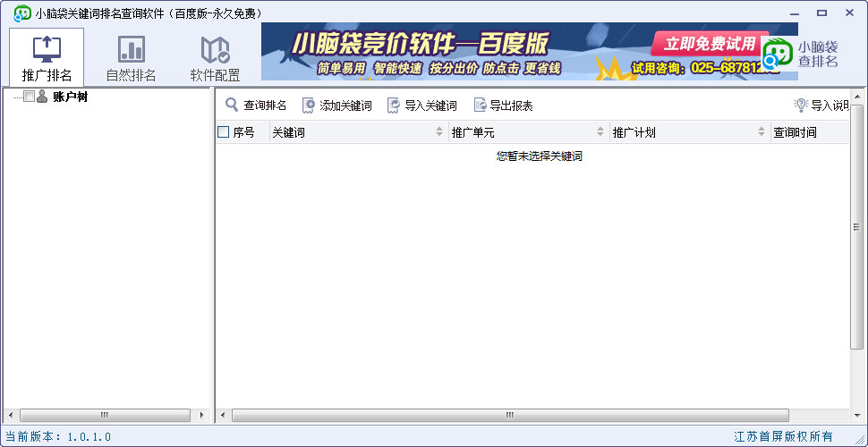Screen dimensions: 868x447
Task: Click the table horizontal scrollbar thumb
Action: [x=510, y=415]
